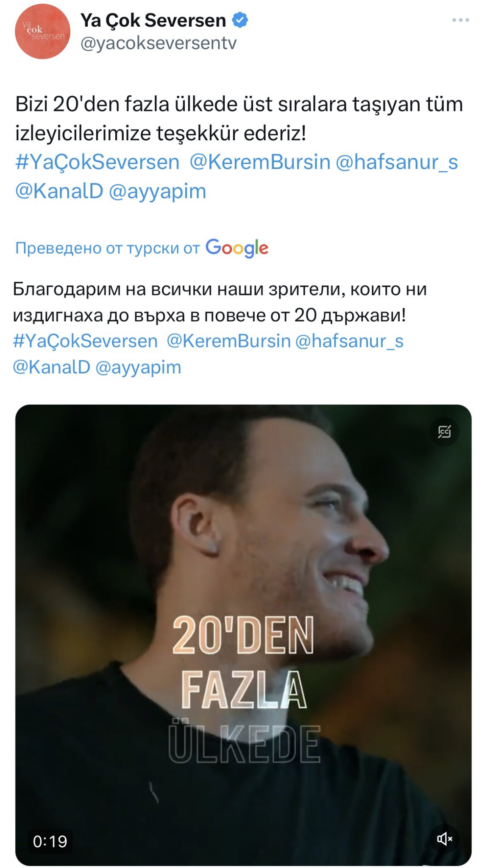Open the @KeremBursin mention in the translated text
Viewport: 487px width, 868px height.
tap(228, 341)
